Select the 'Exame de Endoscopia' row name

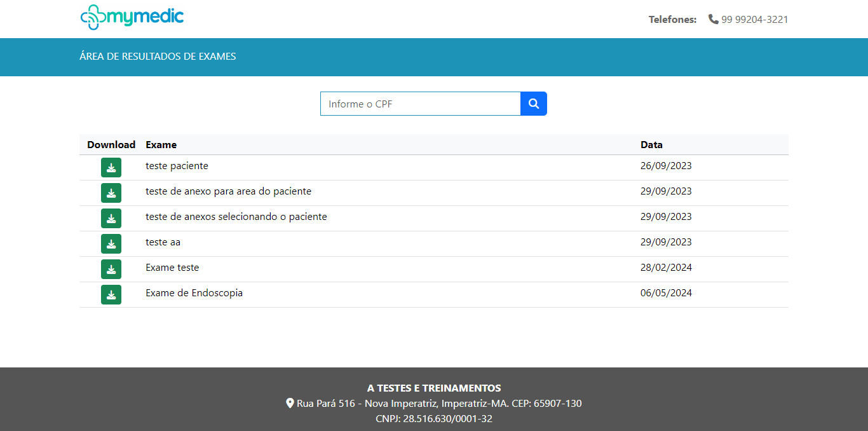click(x=194, y=293)
